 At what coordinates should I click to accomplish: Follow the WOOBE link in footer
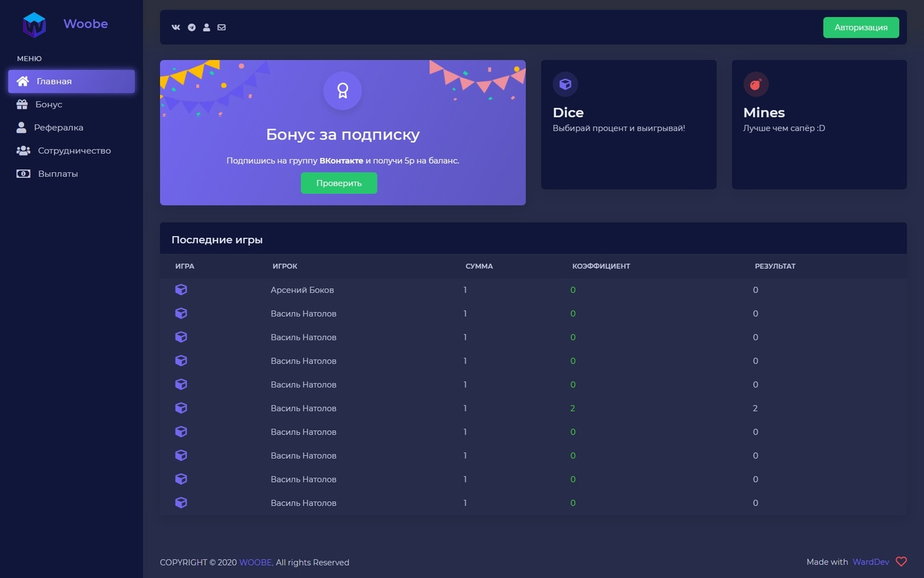click(x=256, y=563)
